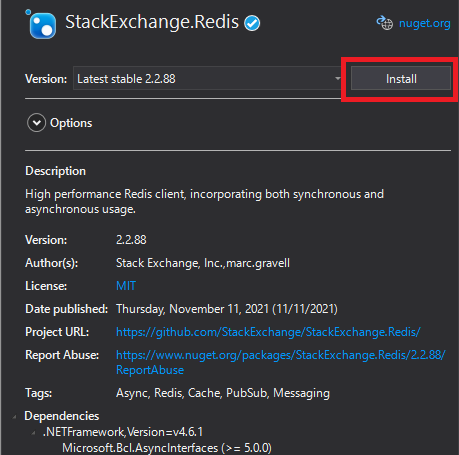
Task: Collapse the Dependencies section triangle
Action: pyautogui.click(x=14, y=417)
